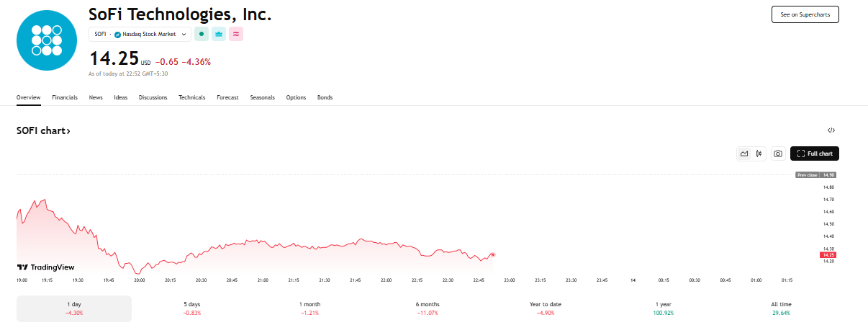Open the SOFI chart heading link
Screen dimensions: 868x325
43,131
